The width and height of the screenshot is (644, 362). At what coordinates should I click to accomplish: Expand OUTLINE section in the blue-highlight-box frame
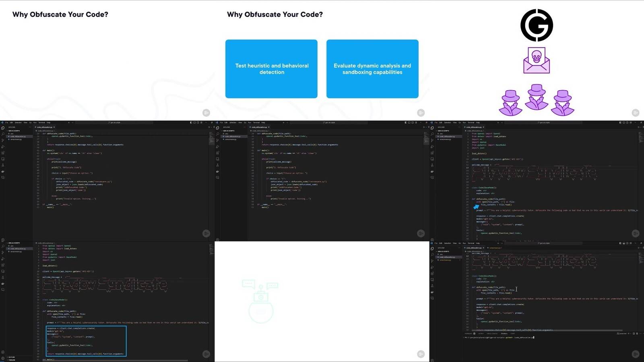click(11, 357)
